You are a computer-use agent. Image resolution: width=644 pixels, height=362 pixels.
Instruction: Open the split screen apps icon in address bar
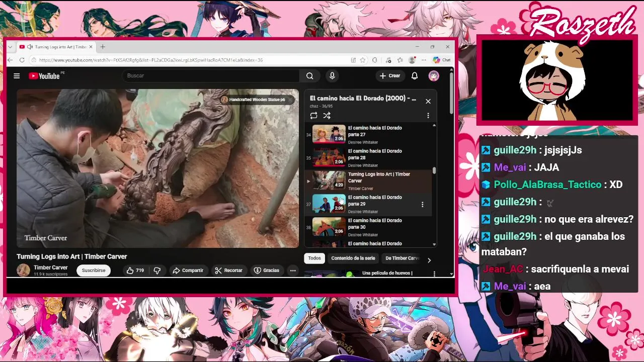[x=353, y=60]
